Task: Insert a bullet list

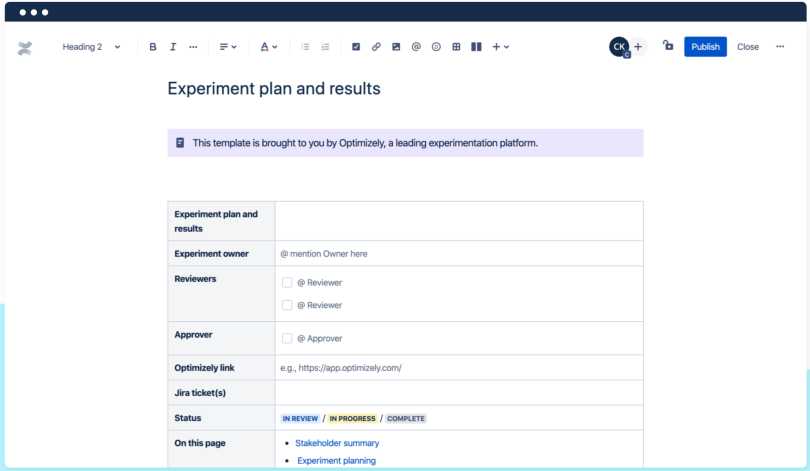Action: click(305, 47)
